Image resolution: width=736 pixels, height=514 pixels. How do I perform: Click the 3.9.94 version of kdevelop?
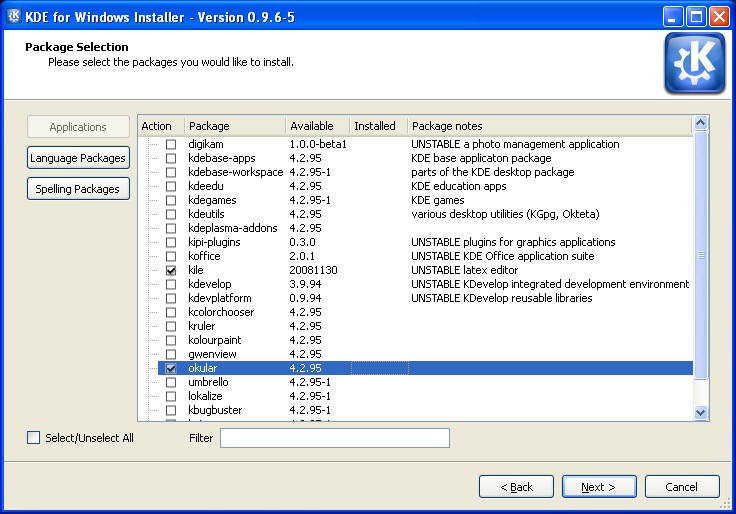click(306, 284)
